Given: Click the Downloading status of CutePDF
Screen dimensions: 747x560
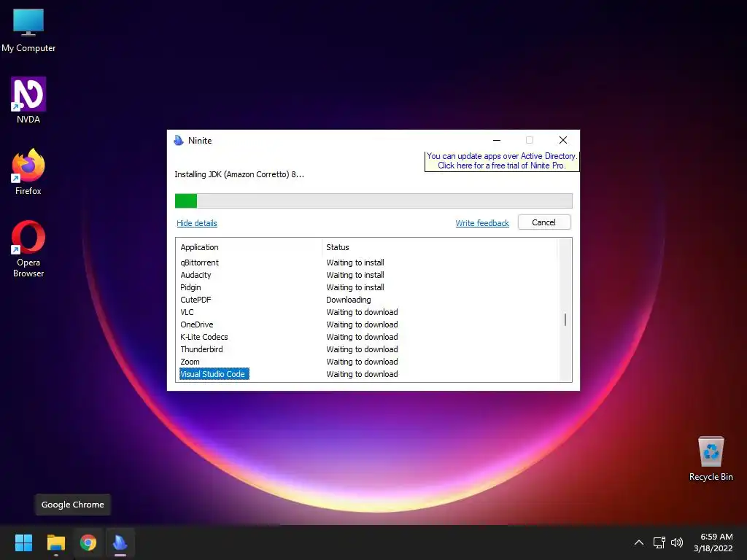Looking at the screenshot, I should [x=348, y=300].
